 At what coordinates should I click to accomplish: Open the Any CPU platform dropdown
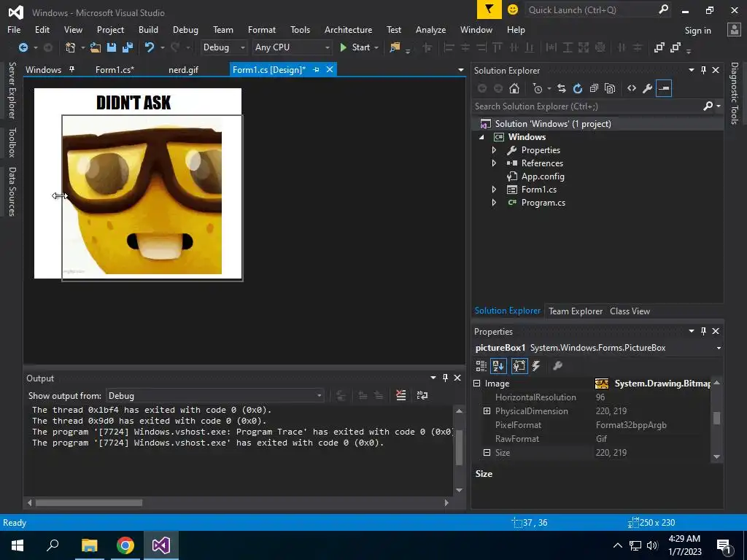pos(292,47)
